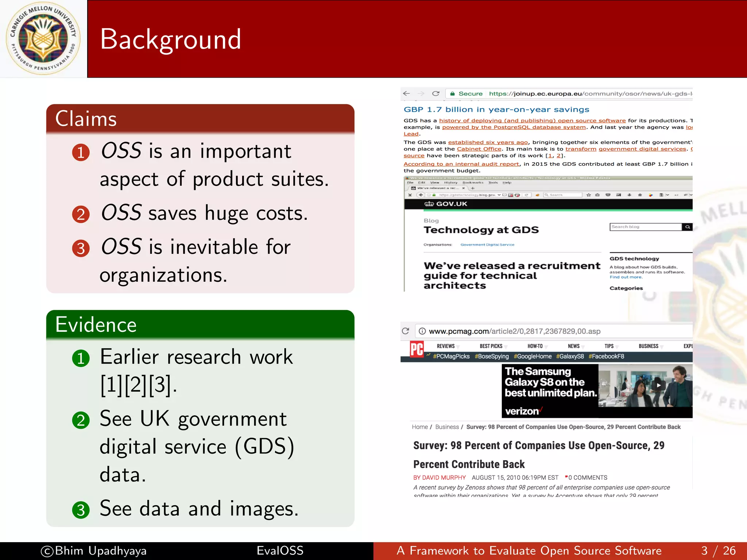Play the Verizon Galaxy S8 ad video

click(x=658, y=385)
